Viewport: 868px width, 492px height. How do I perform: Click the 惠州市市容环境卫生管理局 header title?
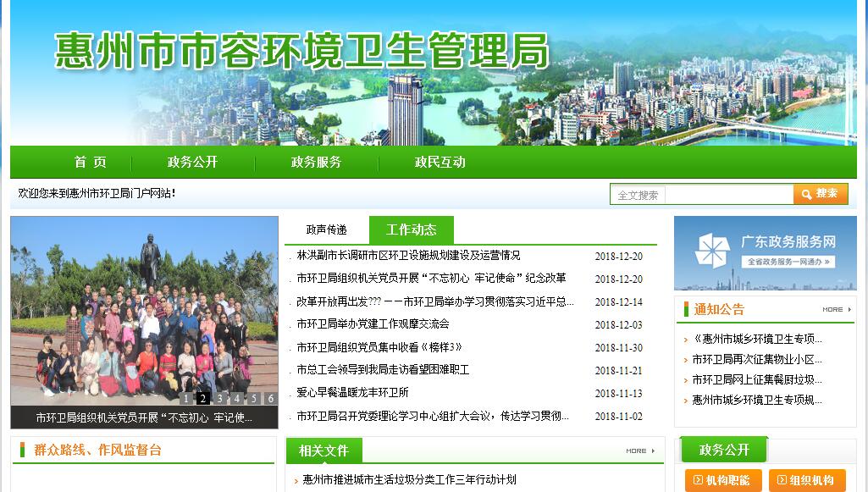click(x=301, y=51)
